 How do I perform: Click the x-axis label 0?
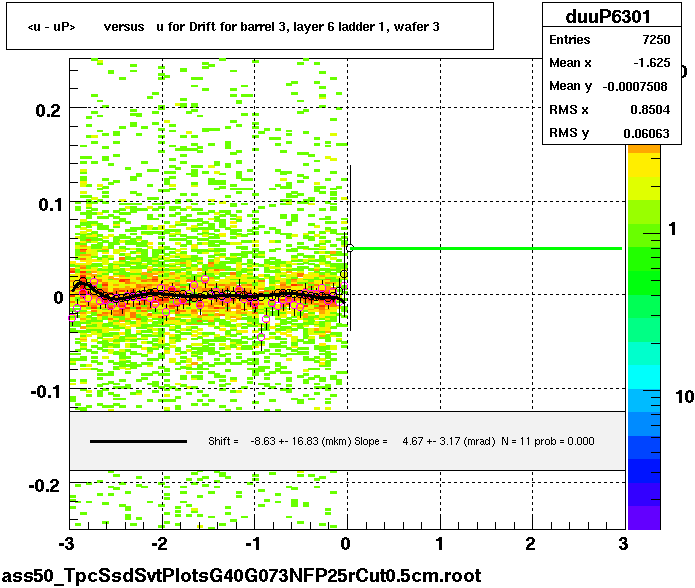coord(346,544)
